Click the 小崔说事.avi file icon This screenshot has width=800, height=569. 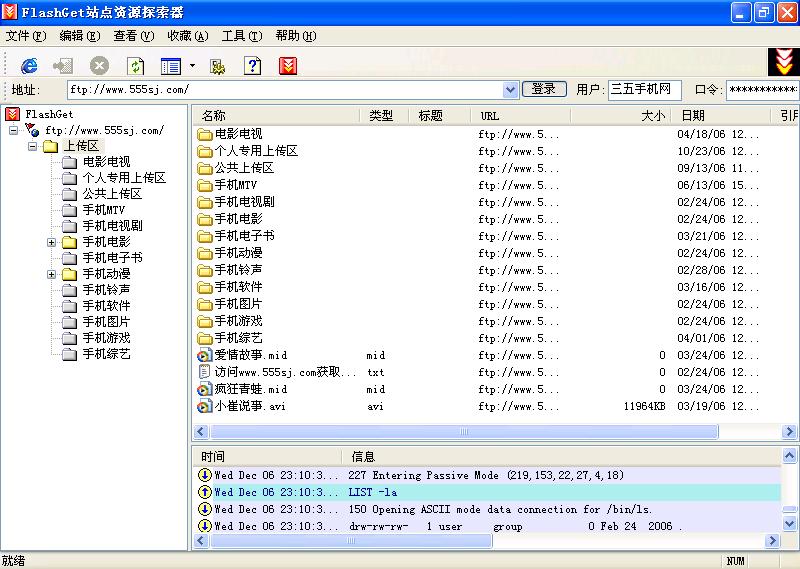[205, 407]
